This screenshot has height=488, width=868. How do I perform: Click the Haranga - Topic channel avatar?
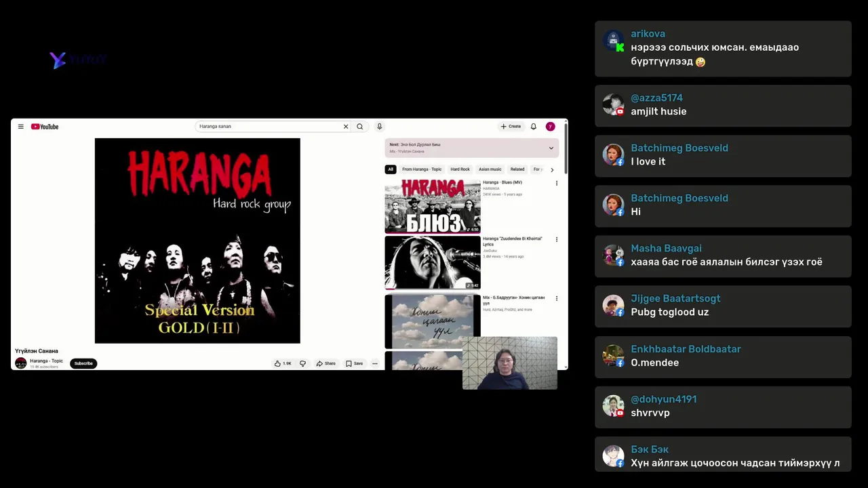pyautogui.click(x=21, y=363)
